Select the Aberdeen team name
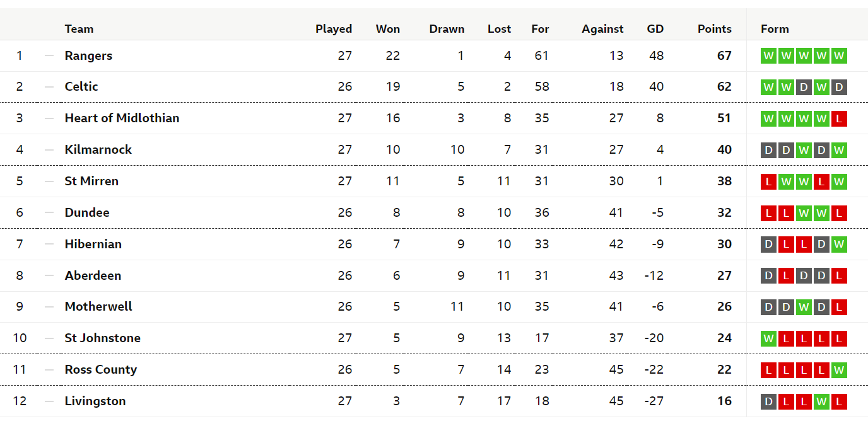The height and width of the screenshot is (426, 868). (93, 275)
